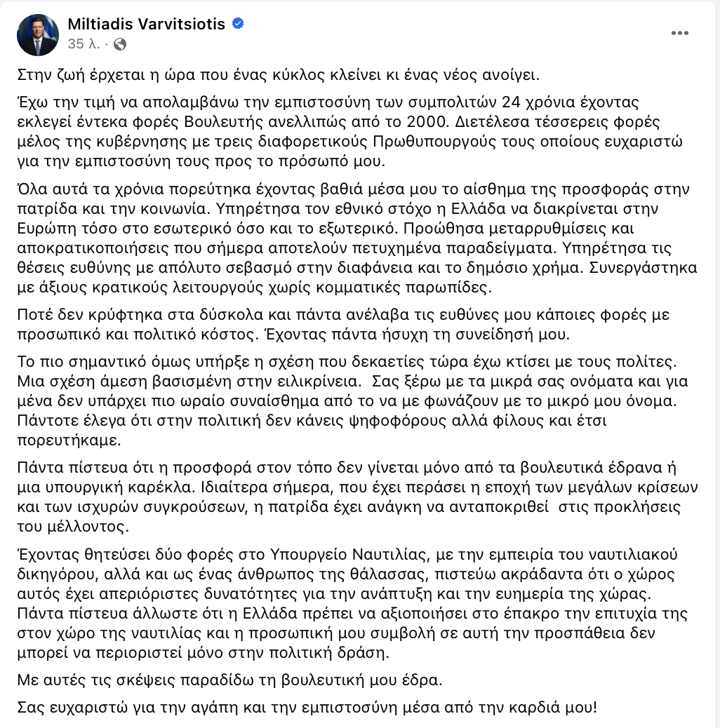720x728 pixels.
Task: Click the globe public-audience icon
Action: pos(119,43)
